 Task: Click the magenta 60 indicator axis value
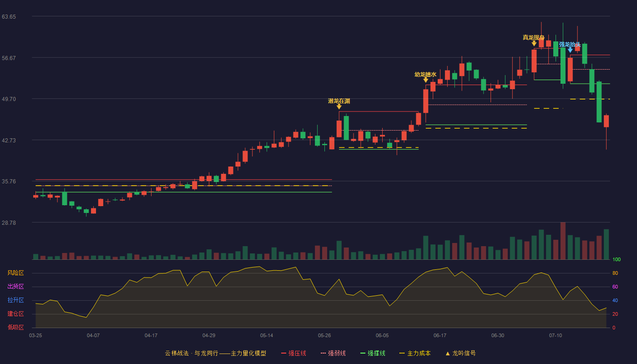point(615,287)
